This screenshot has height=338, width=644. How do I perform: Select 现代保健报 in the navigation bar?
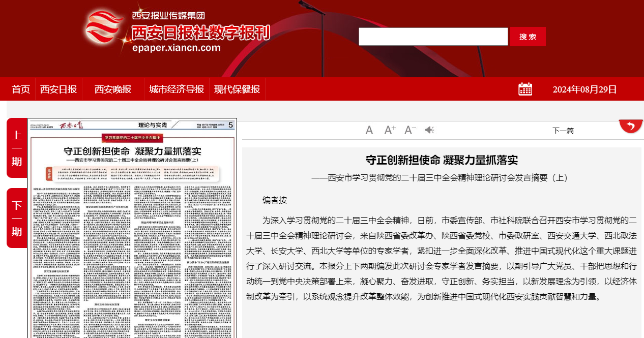(237, 89)
